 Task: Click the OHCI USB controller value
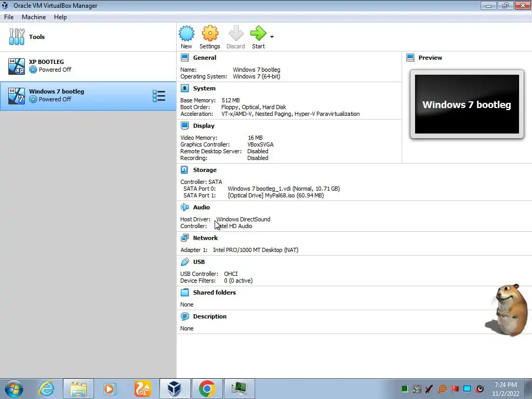pos(231,274)
